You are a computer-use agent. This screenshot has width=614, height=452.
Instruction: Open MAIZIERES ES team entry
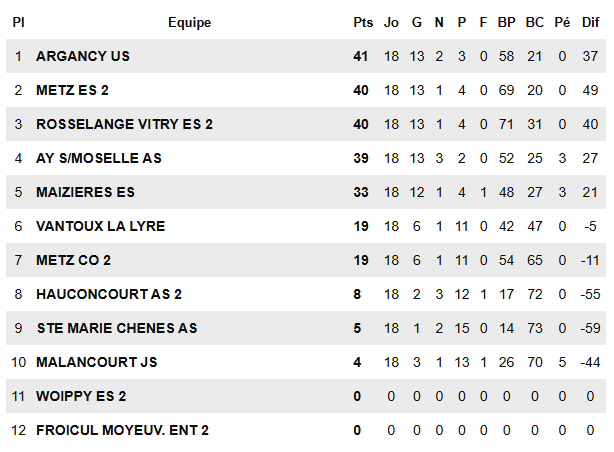pyautogui.click(x=85, y=192)
